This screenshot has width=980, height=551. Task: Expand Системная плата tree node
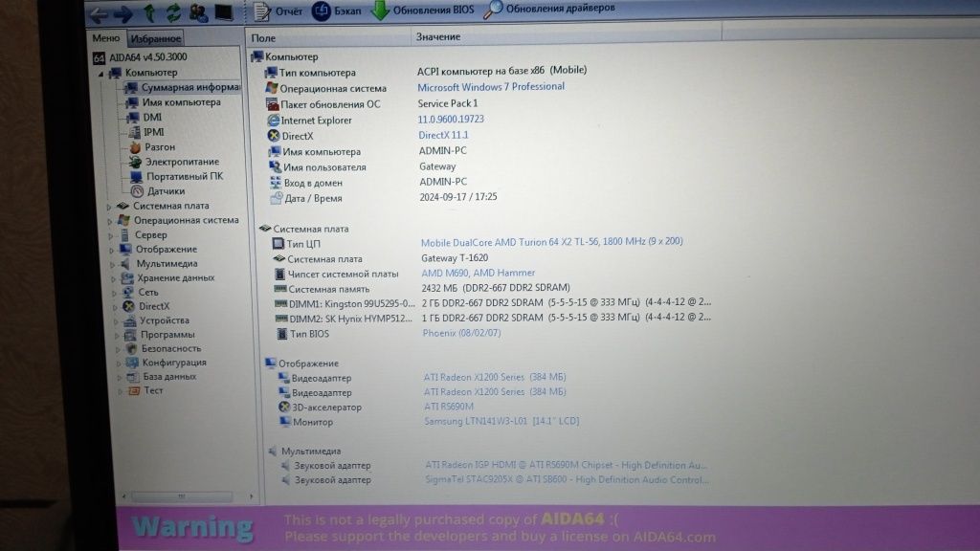pyautogui.click(x=109, y=207)
